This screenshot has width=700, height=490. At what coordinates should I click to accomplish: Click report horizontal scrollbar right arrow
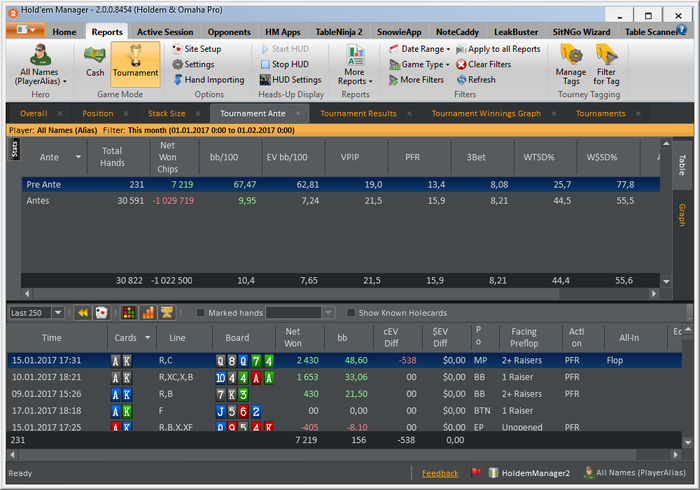pyautogui.click(x=654, y=294)
